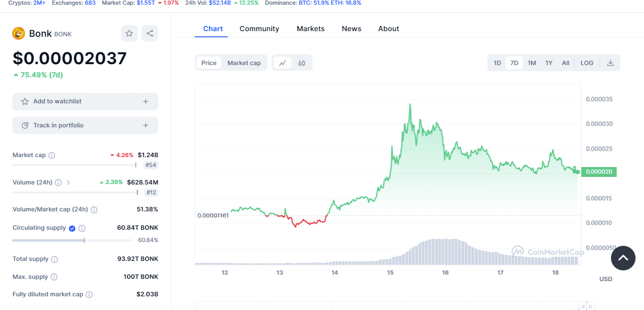Click the info icon beside Volume (24h)
The height and width of the screenshot is (310, 644).
pyautogui.click(x=58, y=183)
